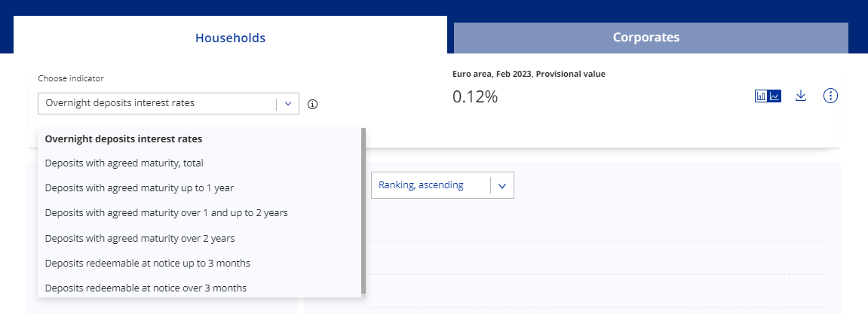The image size is (868, 314).
Task: Collapse the indicator dropdown using its chevron
Action: click(x=287, y=104)
